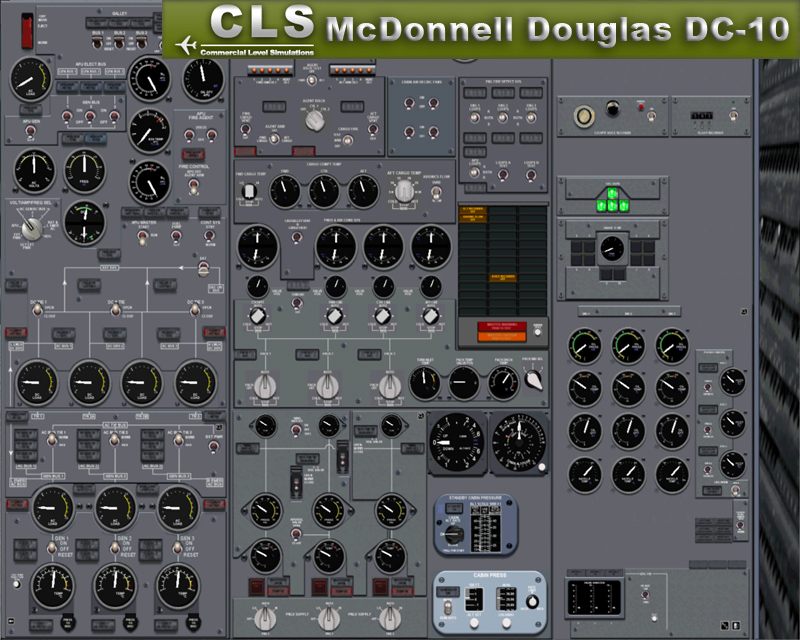Push the LDG BARO knob on Cabin Press
The image size is (800, 640).
(x=506, y=623)
